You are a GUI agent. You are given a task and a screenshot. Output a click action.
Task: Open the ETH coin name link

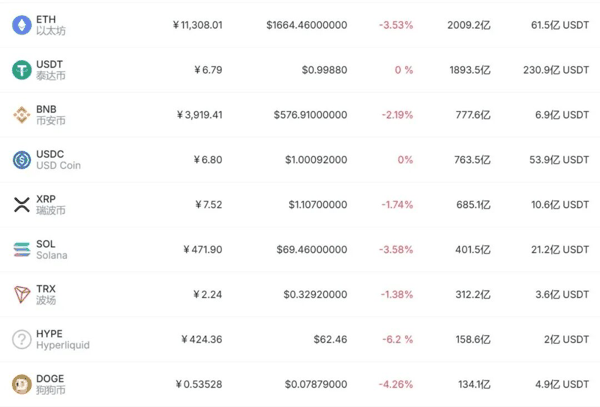coord(46,19)
